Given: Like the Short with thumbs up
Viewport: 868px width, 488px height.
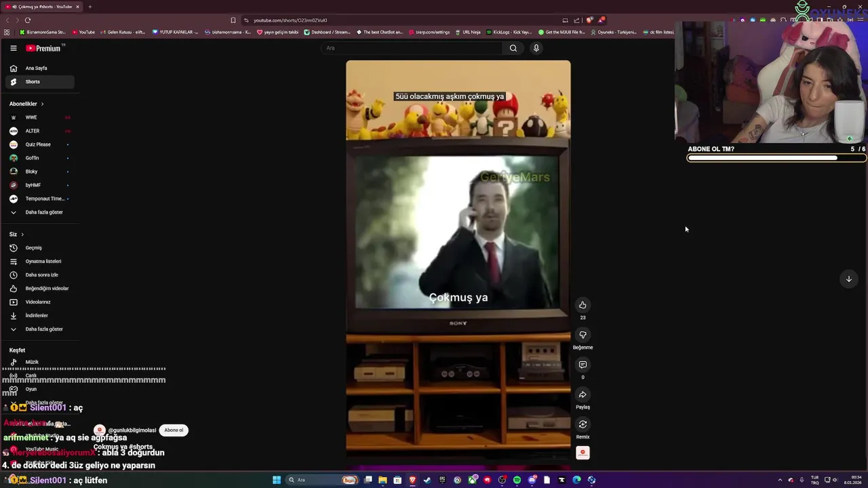Looking at the screenshot, I should pos(583,305).
